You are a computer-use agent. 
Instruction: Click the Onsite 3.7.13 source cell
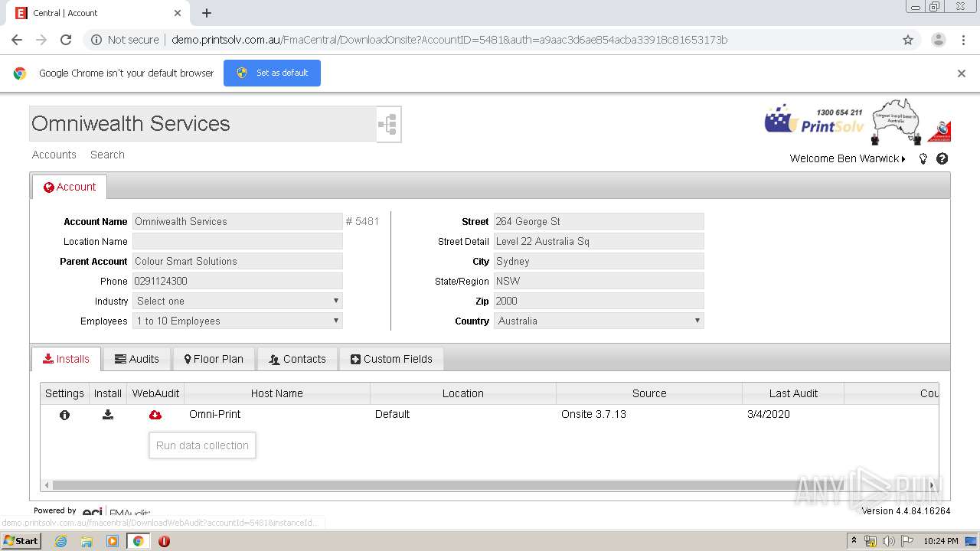coord(593,414)
